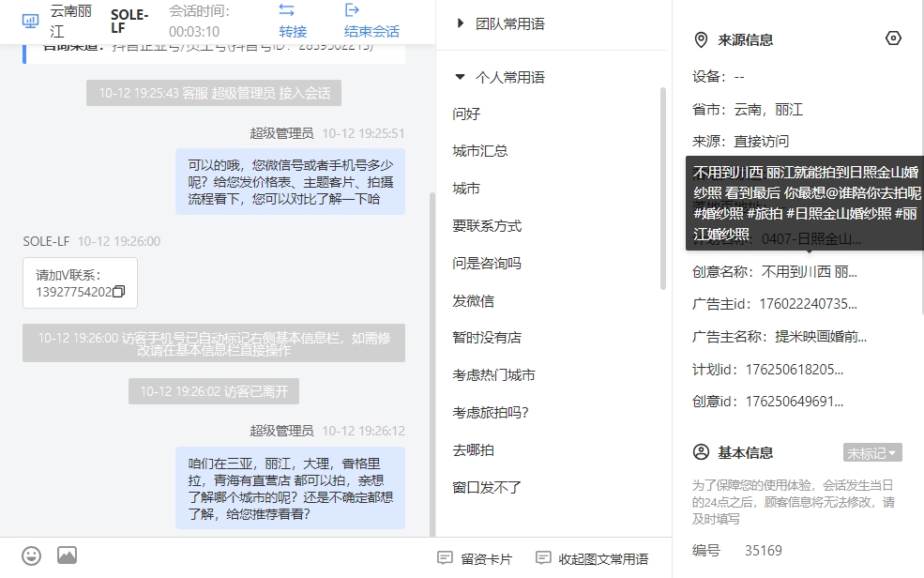Select the 发微信 quick phrase
Screen dimensions: 924x578
click(x=473, y=301)
